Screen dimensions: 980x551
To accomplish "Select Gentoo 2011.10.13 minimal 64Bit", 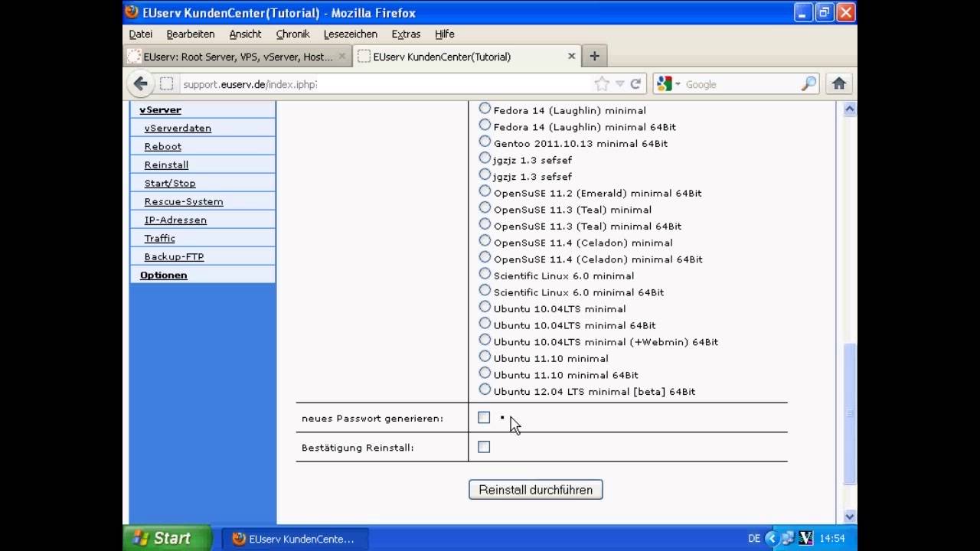I will pos(485,142).
